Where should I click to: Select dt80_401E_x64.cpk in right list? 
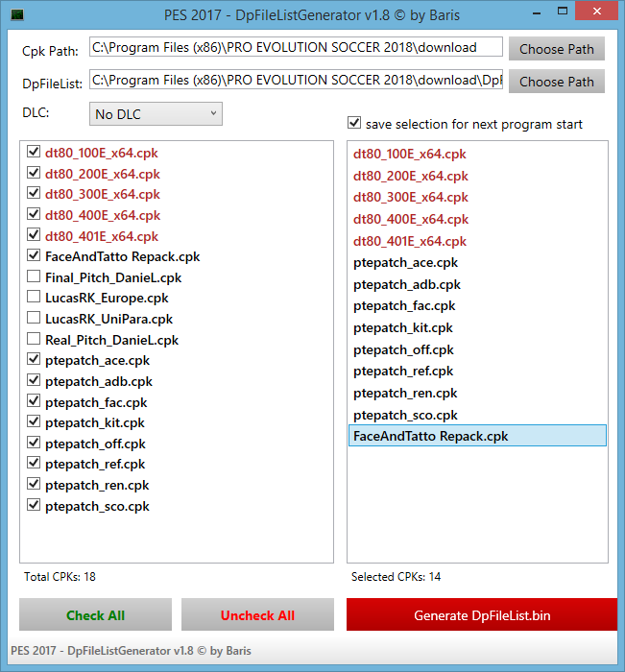(477, 241)
